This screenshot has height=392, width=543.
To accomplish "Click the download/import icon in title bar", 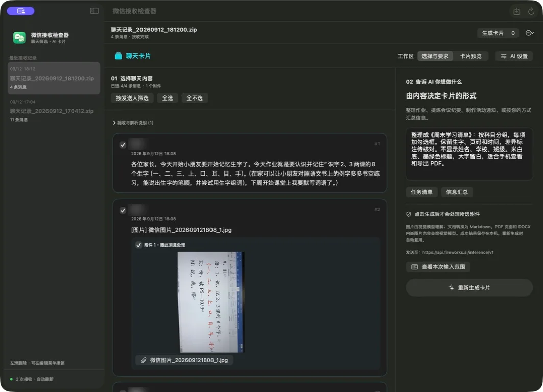I will [516, 11].
